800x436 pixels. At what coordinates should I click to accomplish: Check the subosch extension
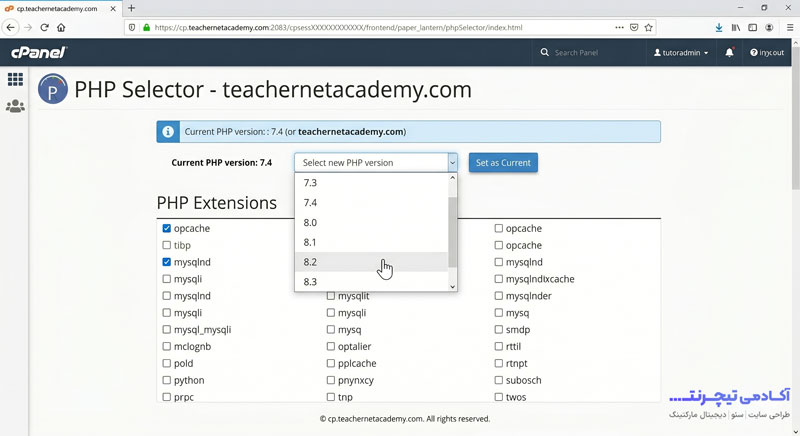pyautogui.click(x=498, y=380)
